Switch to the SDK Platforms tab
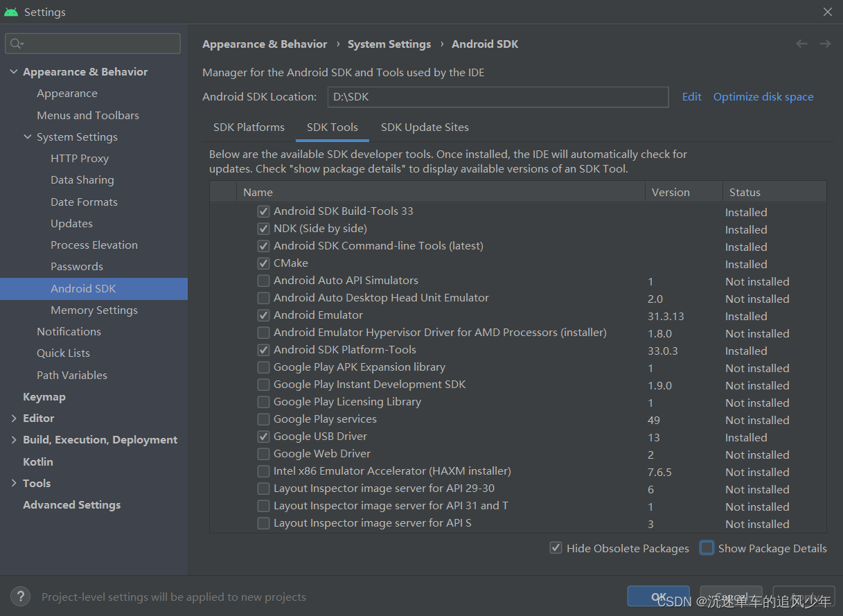 point(249,127)
